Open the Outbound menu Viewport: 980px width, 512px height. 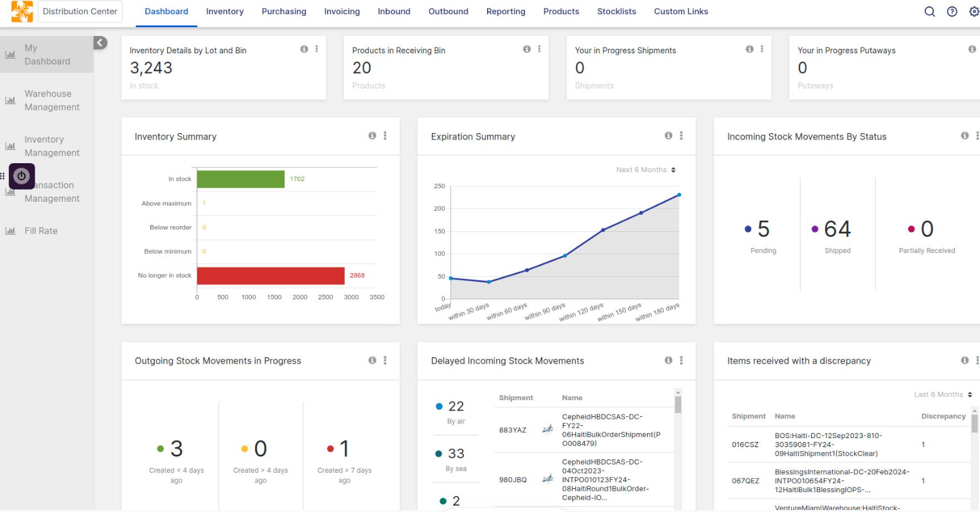[449, 12]
